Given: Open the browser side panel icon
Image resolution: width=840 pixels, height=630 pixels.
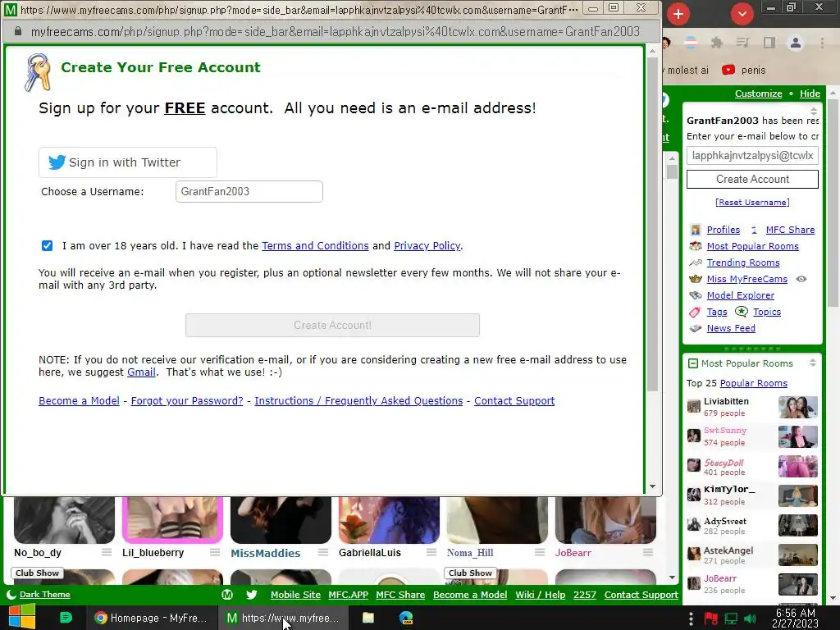Looking at the screenshot, I should click(x=769, y=43).
